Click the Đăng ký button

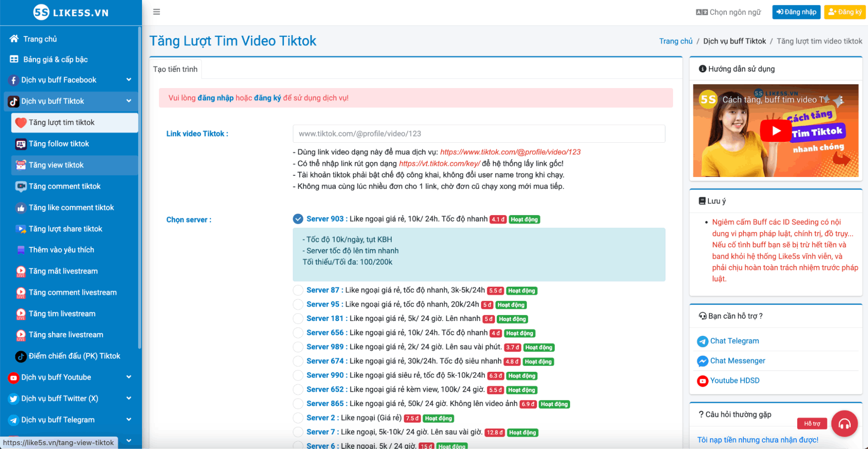pyautogui.click(x=844, y=12)
